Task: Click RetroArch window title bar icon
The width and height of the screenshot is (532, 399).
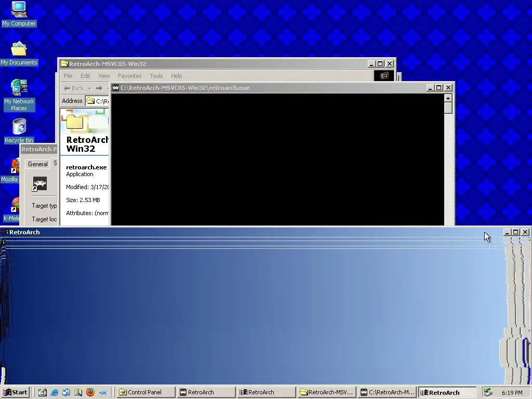Action: click(4, 232)
